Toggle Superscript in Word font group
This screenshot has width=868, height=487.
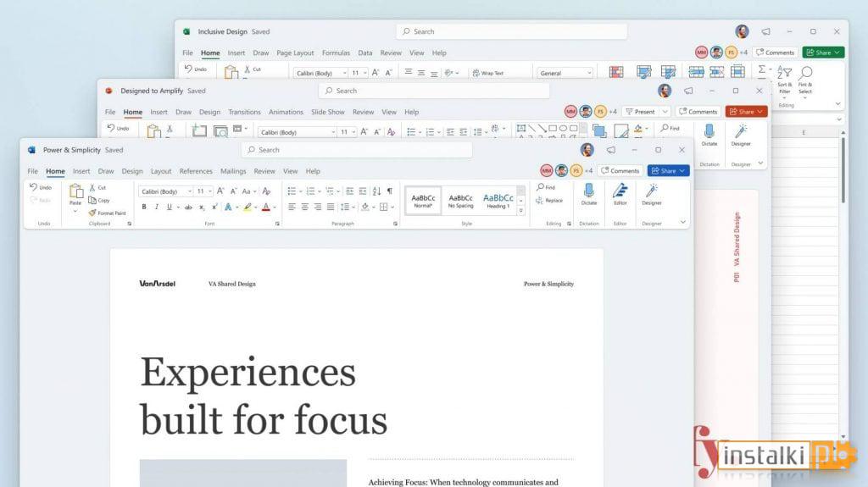pos(214,207)
